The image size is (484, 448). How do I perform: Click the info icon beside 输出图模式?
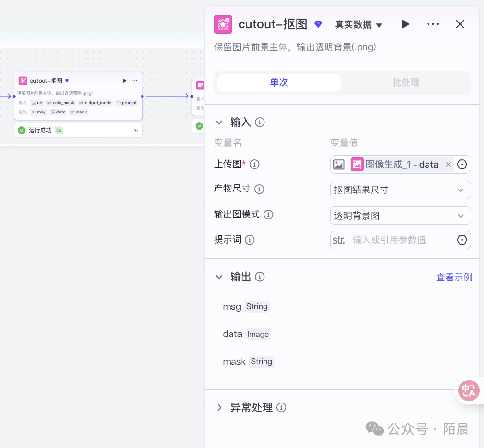tap(269, 215)
